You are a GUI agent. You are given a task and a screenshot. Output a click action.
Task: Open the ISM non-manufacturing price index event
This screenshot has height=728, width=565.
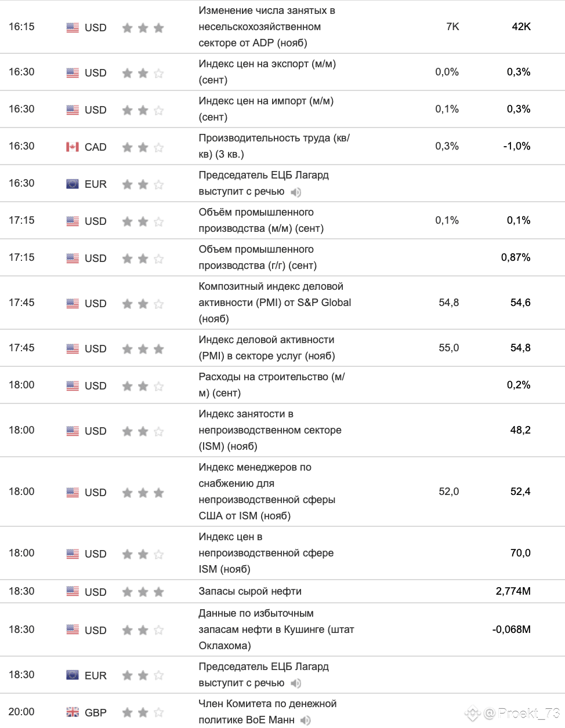pos(266,553)
